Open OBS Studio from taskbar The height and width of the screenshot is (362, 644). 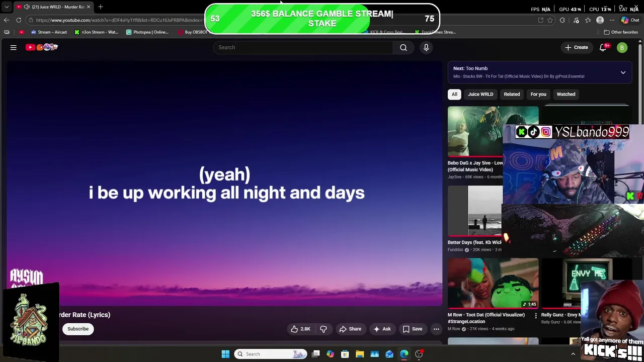pyautogui.click(x=419, y=354)
